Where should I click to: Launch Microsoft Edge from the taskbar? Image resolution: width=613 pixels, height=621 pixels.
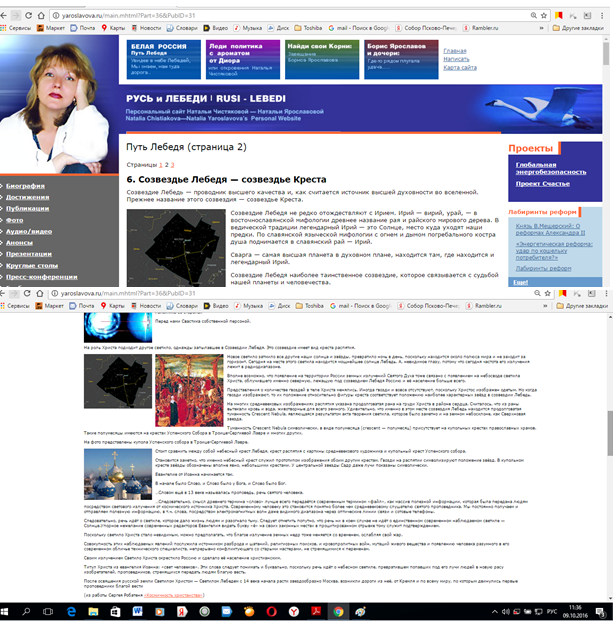coord(71,612)
